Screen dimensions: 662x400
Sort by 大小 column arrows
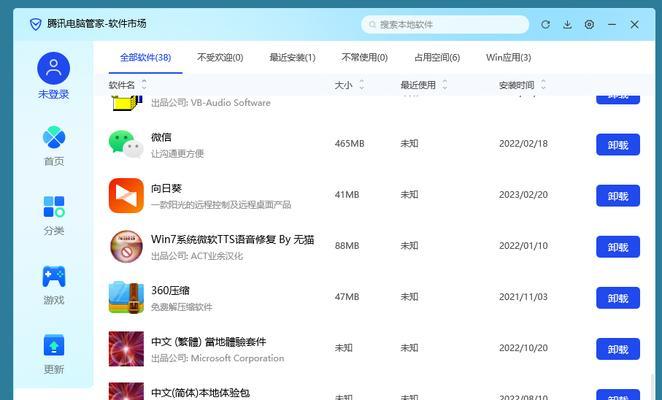tap(361, 84)
